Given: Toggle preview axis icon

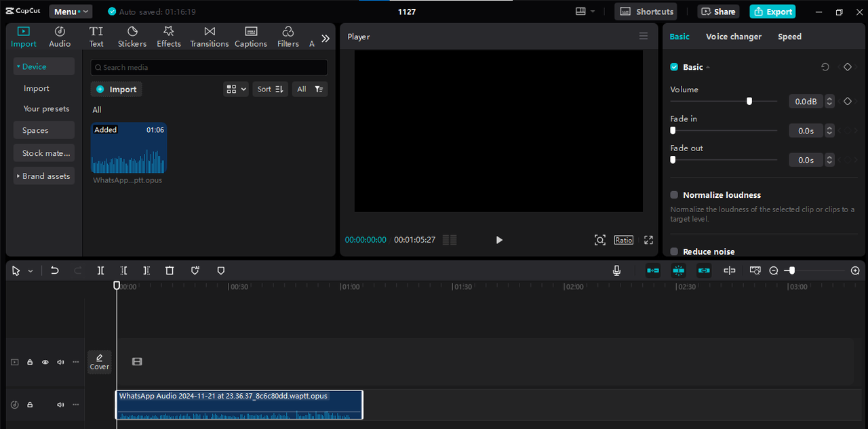Looking at the screenshot, I should [730, 270].
